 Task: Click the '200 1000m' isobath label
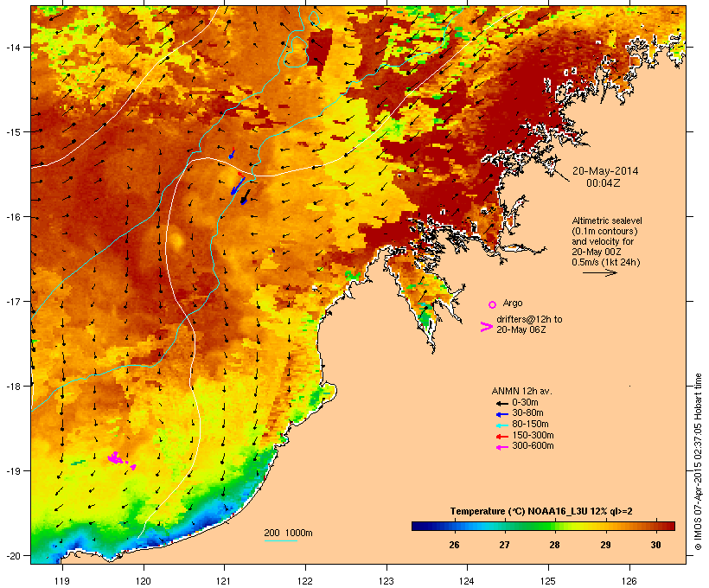tap(288, 533)
